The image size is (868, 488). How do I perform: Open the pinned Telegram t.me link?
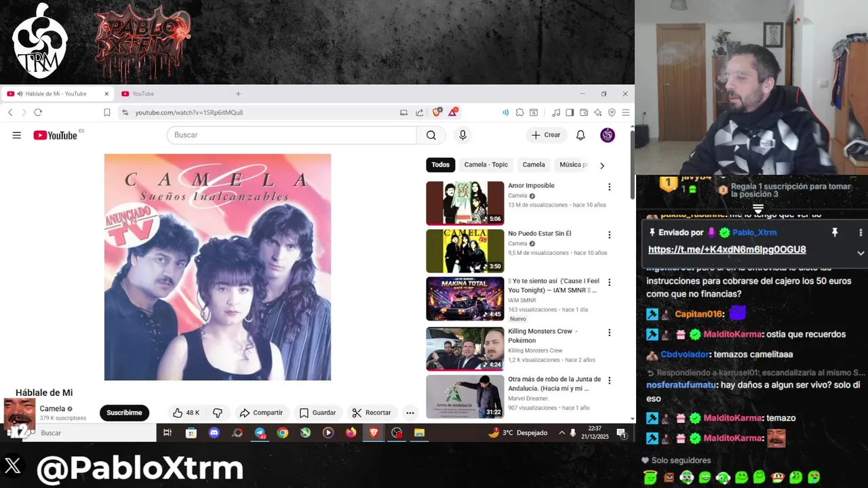727,249
